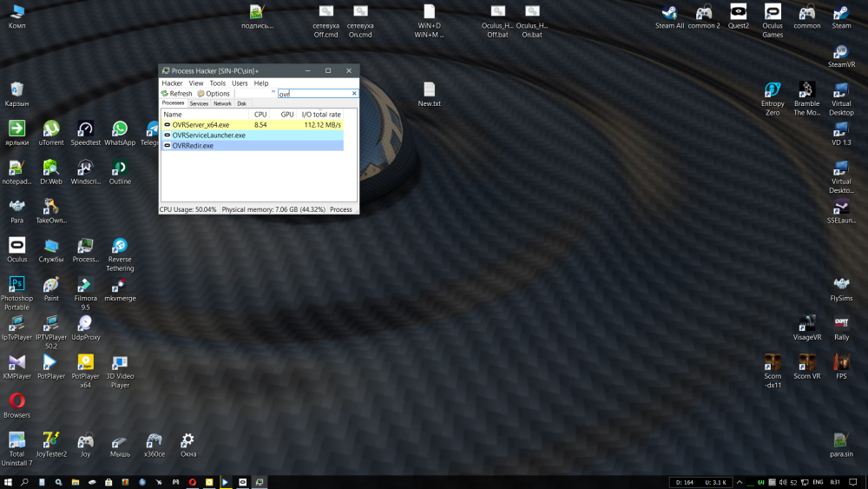Screen dimensions: 868x489
Task: Open the View menu
Action: pos(196,83)
